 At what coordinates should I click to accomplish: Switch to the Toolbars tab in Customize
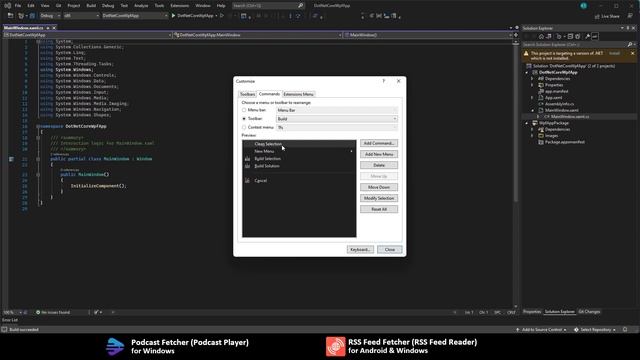247,94
